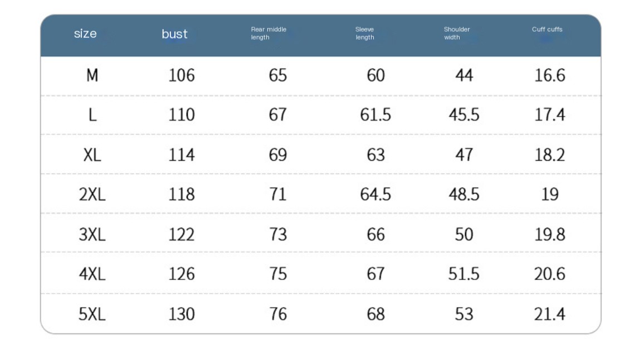The image size is (644, 357).
Task: Select the "Rear middle length" header
Action: coord(269,33)
